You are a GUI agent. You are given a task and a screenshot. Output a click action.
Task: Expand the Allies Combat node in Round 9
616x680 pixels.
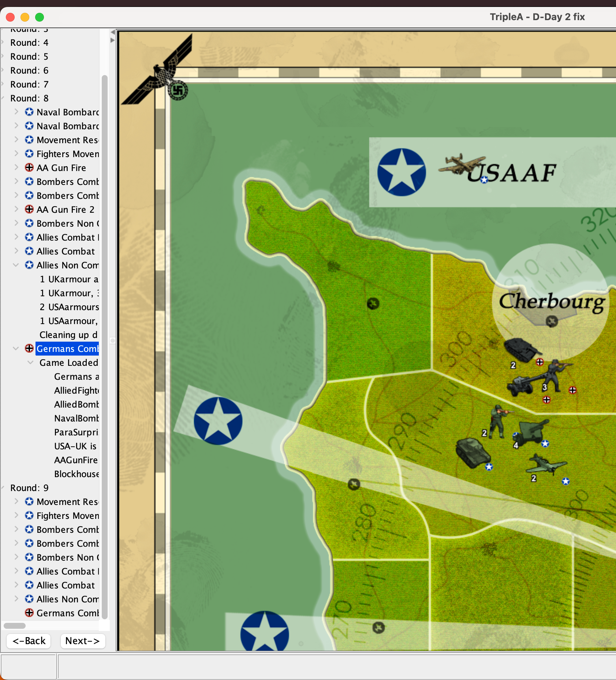16,585
